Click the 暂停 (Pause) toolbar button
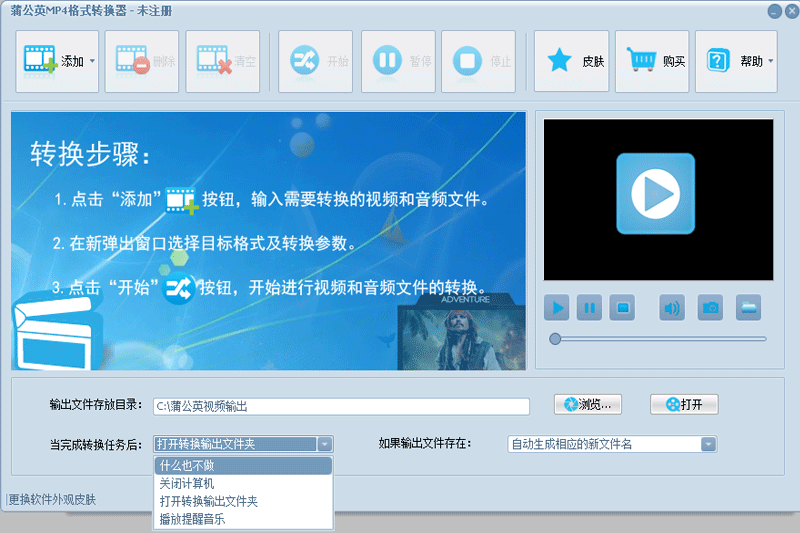The height and width of the screenshot is (533, 800). click(398, 61)
